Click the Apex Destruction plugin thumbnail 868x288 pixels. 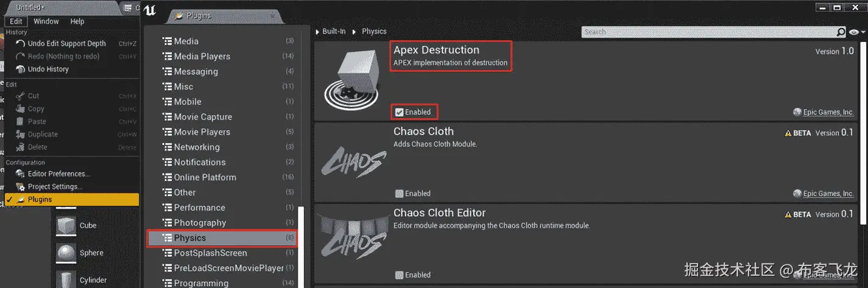(x=352, y=80)
